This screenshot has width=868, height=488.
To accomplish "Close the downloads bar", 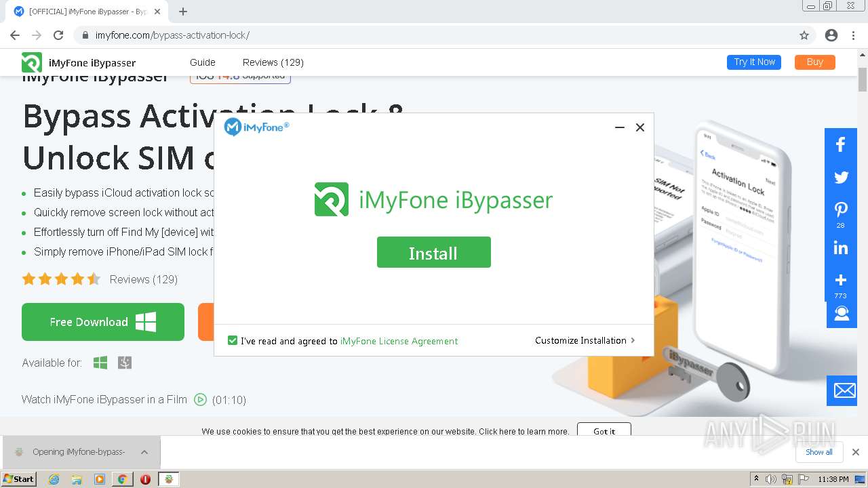I will pyautogui.click(x=855, y=452).
